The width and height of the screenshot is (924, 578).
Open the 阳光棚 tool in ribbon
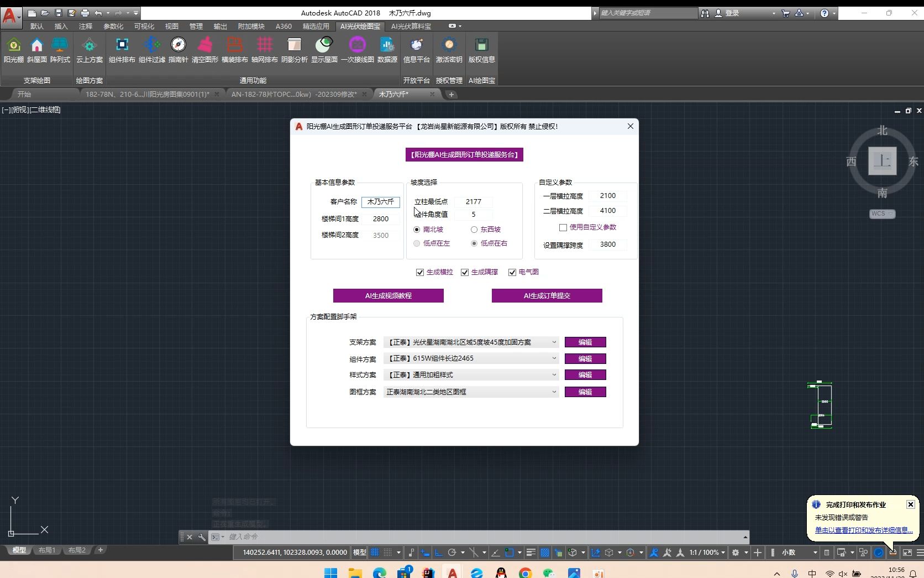(14, 50)
